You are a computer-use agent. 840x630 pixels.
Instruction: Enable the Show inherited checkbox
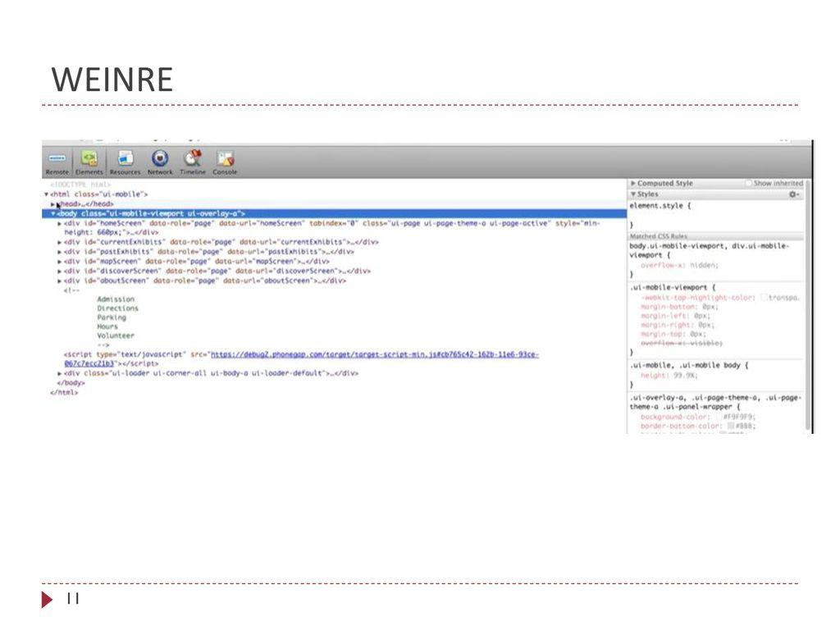pyautogui.click(x=749, y=182)
